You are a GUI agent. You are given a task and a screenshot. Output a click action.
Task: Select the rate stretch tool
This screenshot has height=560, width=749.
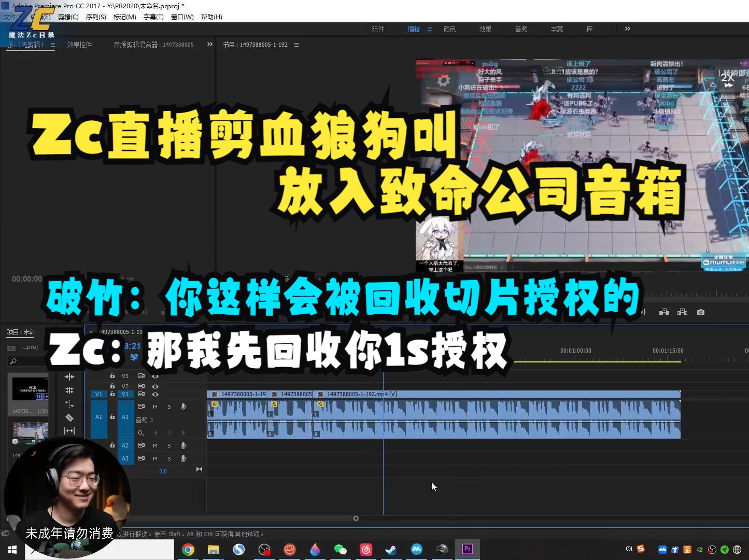click(69, 404)
